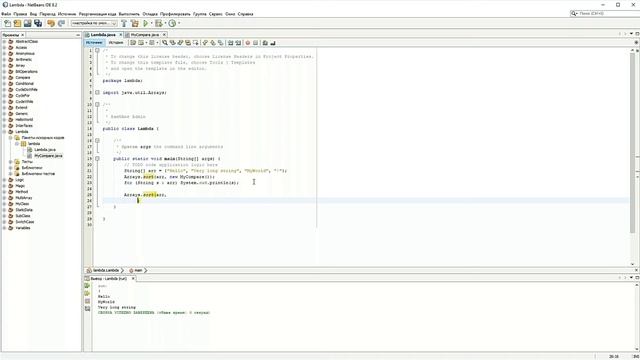Click the Build Project hammer icon
Screen dimensions: 640x360
pyautogui.click(x=124, y=23)
